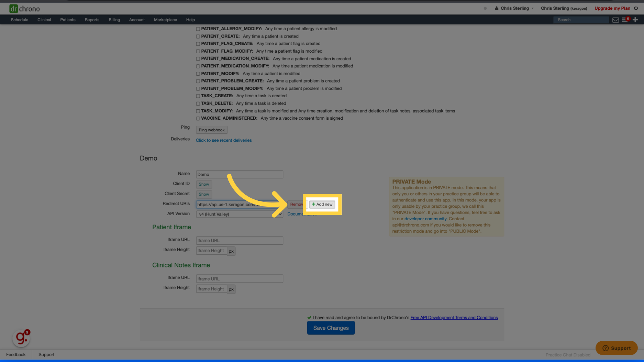
Task: Open the Help menu
Action: point(191,20)
